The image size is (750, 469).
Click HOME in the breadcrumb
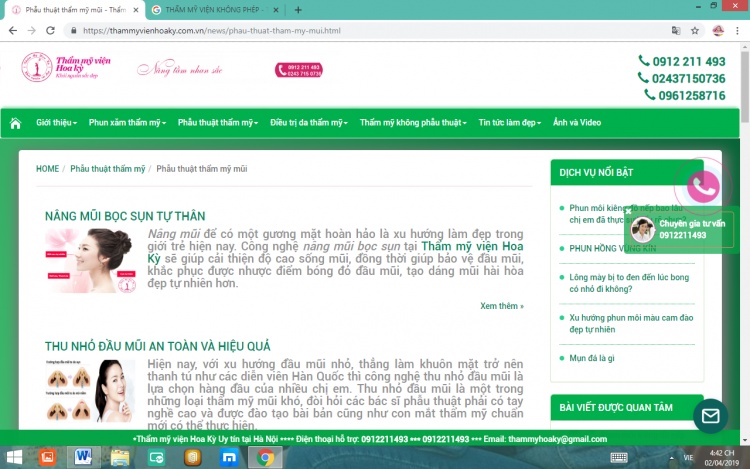(x=47, y=169)
